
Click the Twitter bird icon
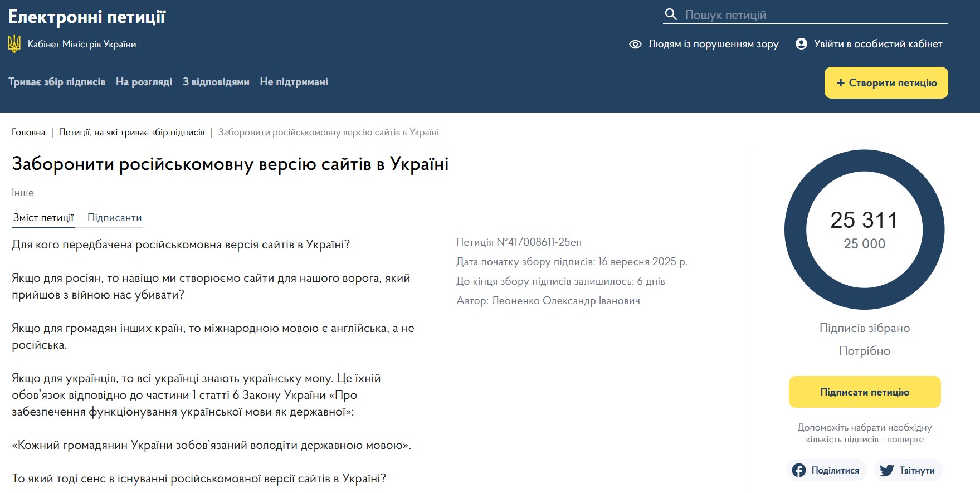[x=886, y=470]
